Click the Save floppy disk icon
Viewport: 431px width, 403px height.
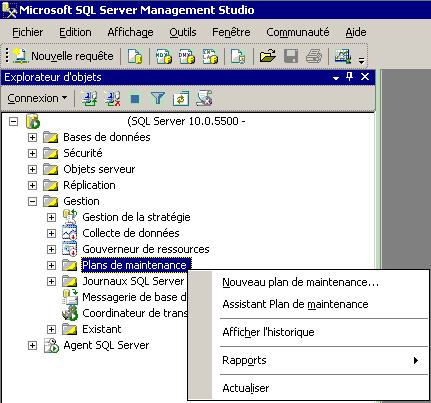291,56
